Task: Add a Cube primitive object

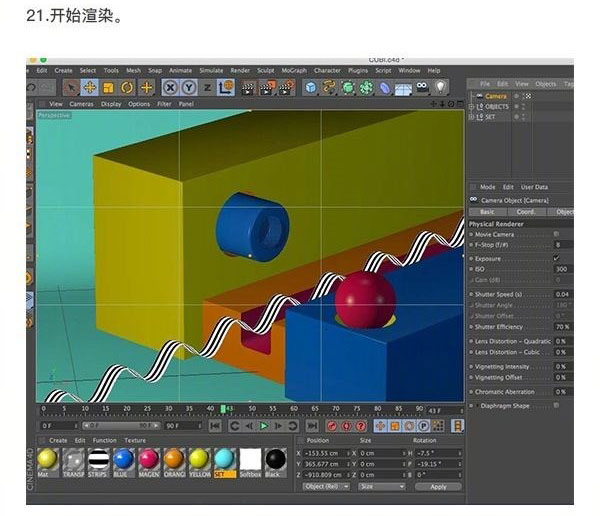Action: tap(311, 88)
